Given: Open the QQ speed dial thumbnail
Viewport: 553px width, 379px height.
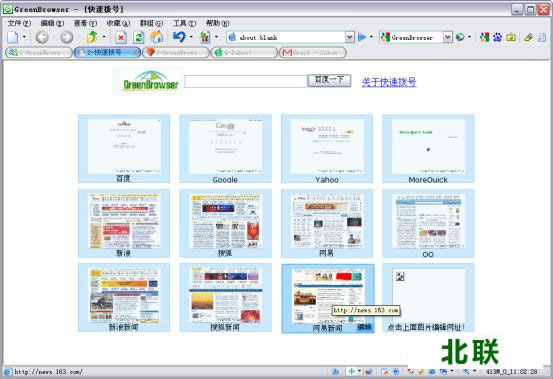Looking at the screenshot, I should [x=428, y=221].
